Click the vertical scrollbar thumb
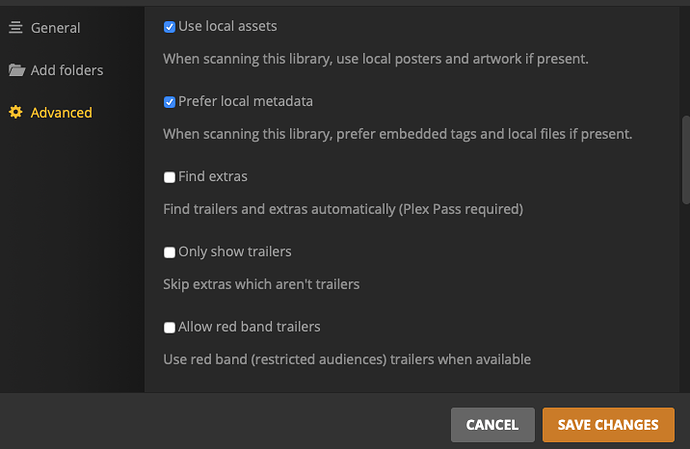Viewport: 690px width, 449px height. (685, 160)
